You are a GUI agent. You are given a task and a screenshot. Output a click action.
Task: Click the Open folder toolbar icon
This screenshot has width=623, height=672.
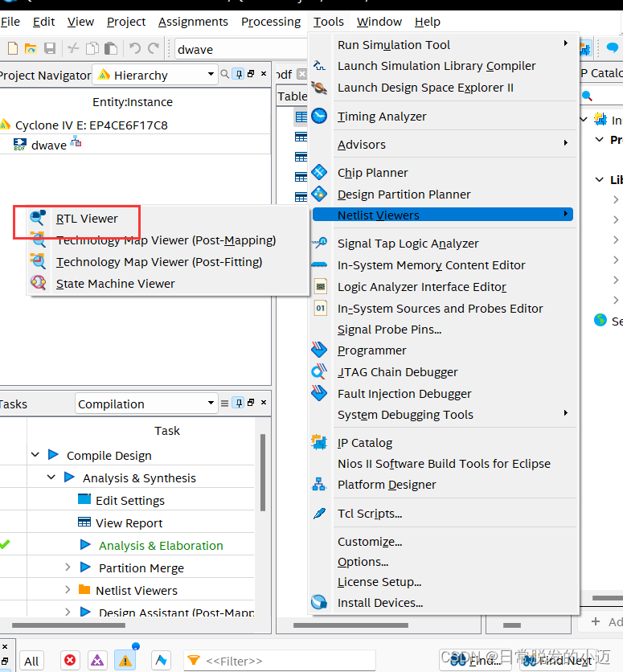click(31, 48)
